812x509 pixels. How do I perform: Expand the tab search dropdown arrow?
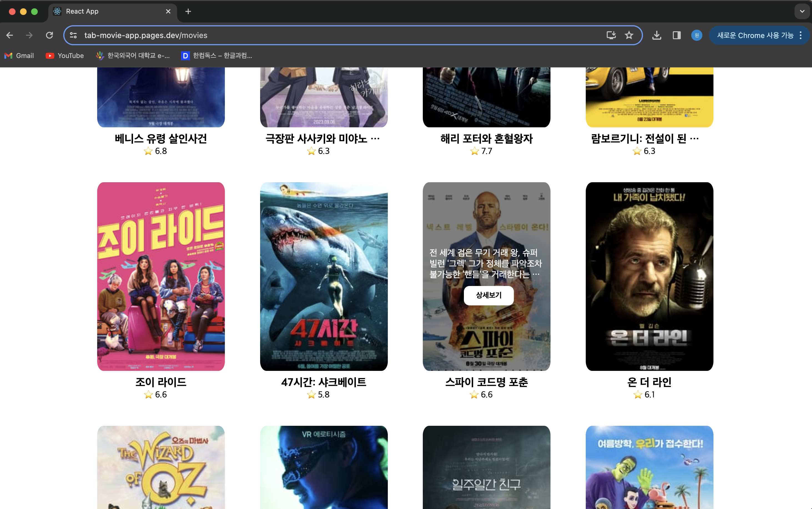pos(802,11)
